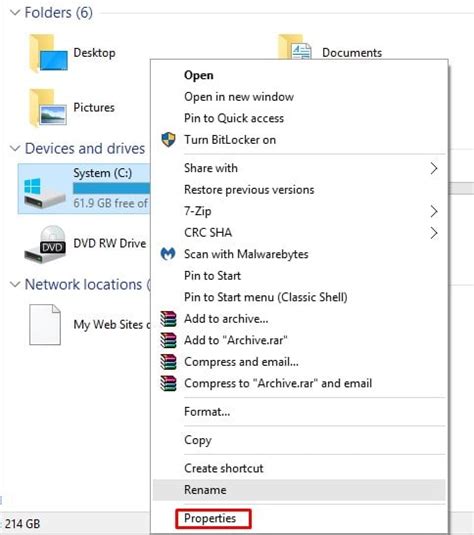
Task: Click the Pictures folder icon
Action: click(48, 108)
